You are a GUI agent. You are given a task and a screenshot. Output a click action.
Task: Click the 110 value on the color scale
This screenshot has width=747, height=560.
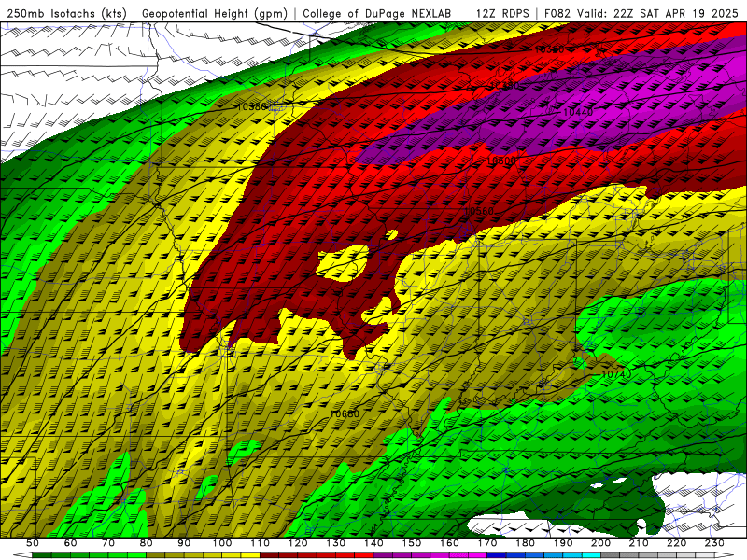260,543
